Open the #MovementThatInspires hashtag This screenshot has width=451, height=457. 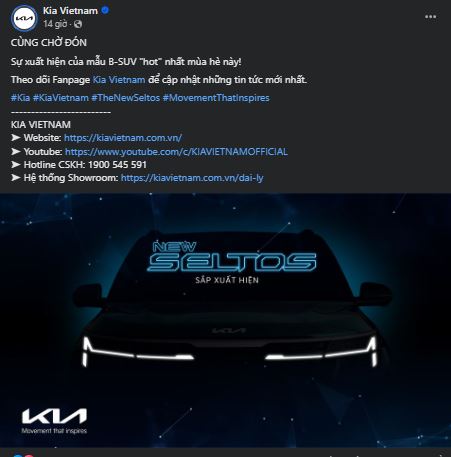(x=216, y=98)
